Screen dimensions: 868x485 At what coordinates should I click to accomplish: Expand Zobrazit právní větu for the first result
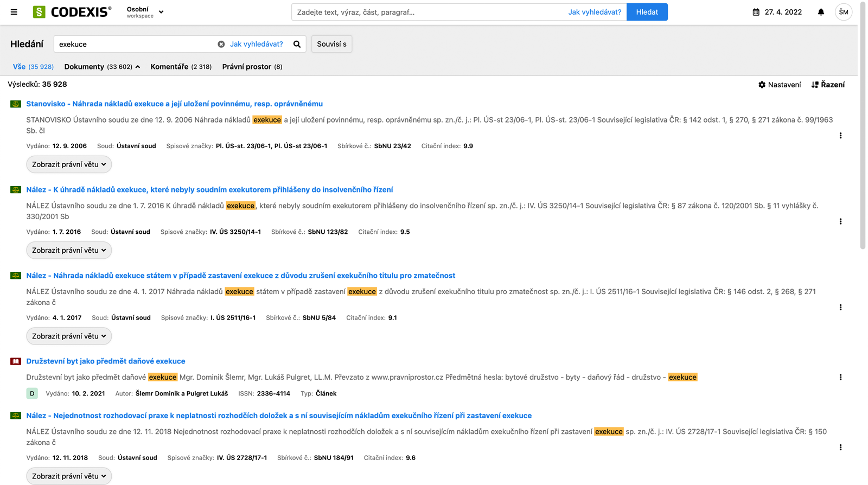69,164
